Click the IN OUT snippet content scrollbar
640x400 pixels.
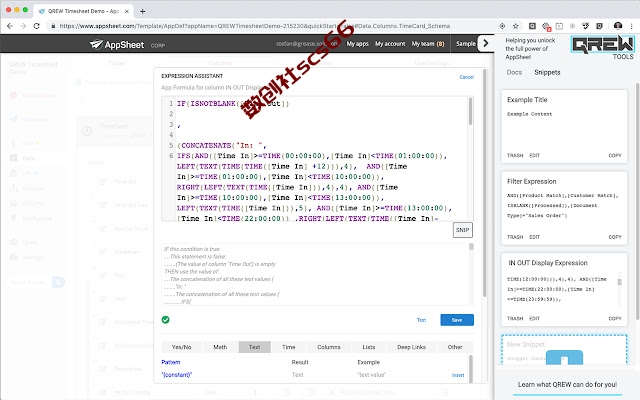619,282
